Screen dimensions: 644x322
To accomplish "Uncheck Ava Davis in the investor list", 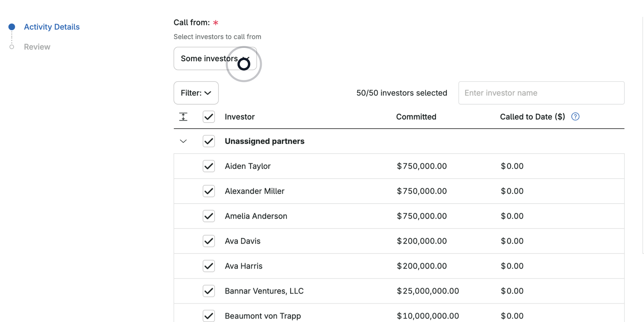I will click(209, 241).
